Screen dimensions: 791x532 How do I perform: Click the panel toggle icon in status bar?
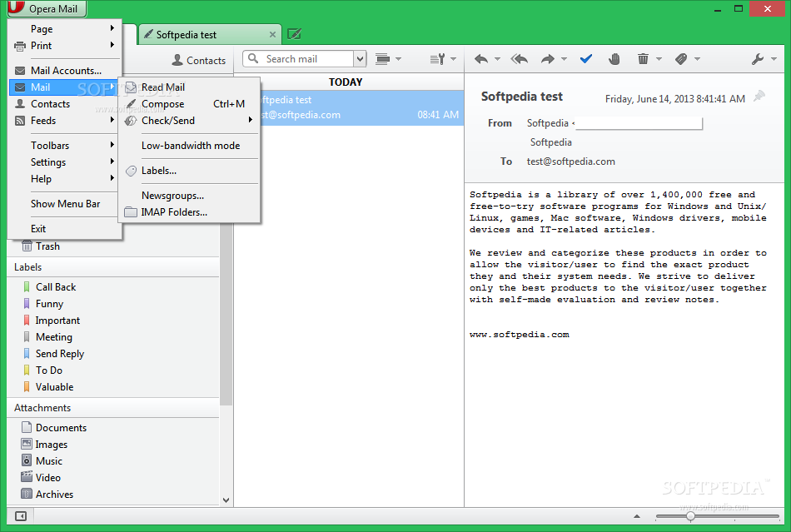click(21, 516)
